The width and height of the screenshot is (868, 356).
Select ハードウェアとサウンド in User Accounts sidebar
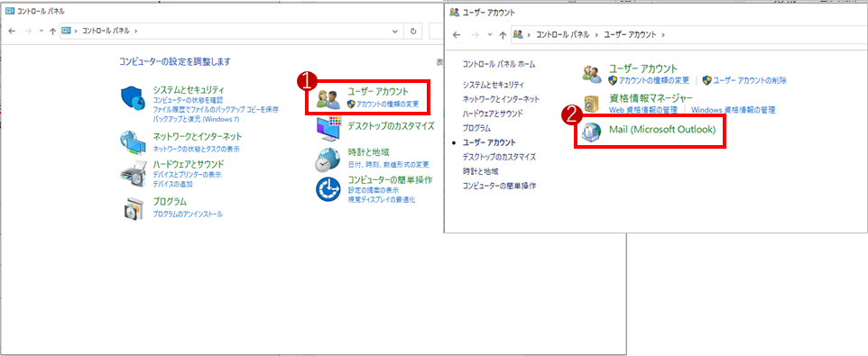[x=494, y=114]
